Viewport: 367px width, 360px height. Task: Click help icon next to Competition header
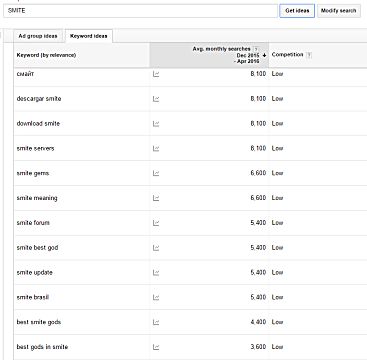click(x=309, y=55)
